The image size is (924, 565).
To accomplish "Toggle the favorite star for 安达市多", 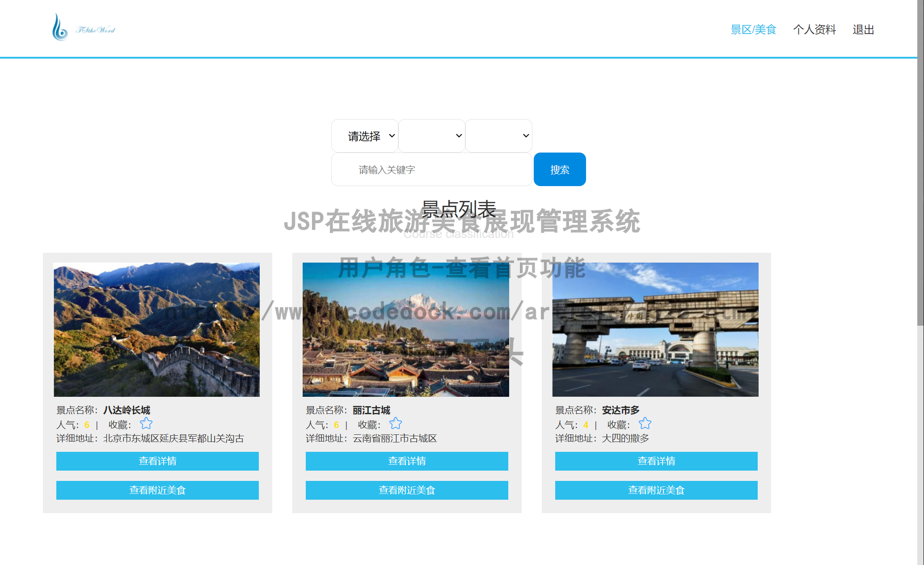I will [x=645, y=423].
